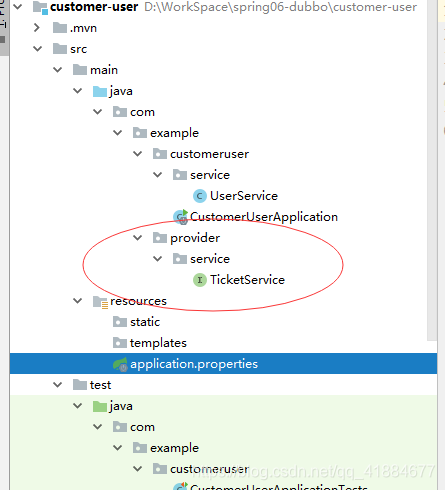Select the templates folder name

click(158, 343)
